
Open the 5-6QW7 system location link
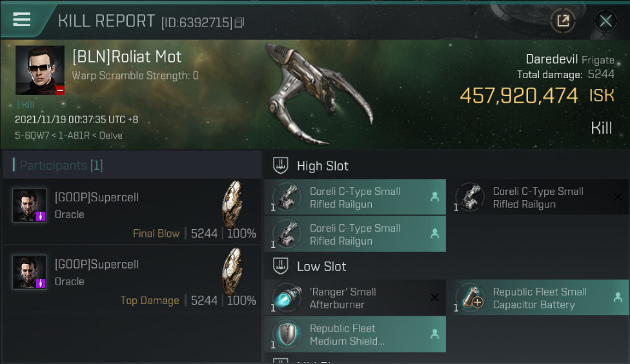click(x=27, y=136)
